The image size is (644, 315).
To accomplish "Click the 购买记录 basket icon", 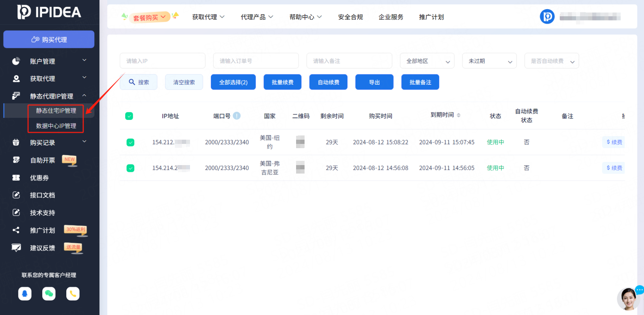I will [x=16, y=142].
